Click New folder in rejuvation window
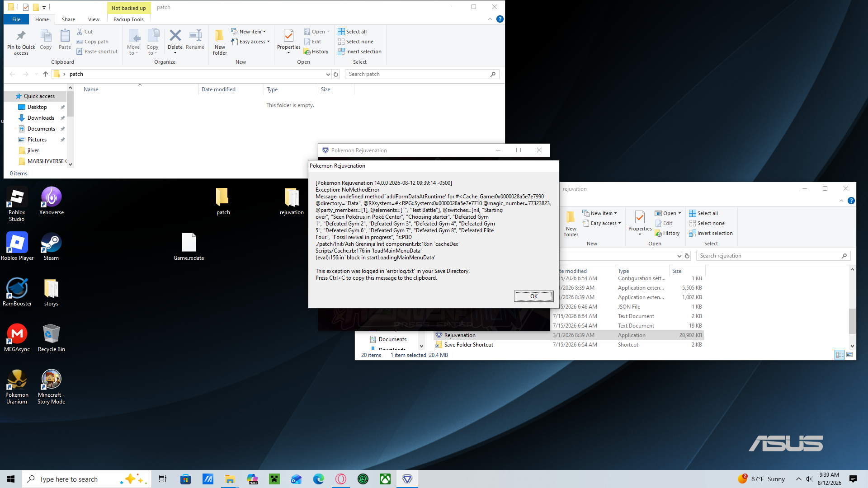Image resolution: width=868 pixels, height=488 pixels. [571, 224]
